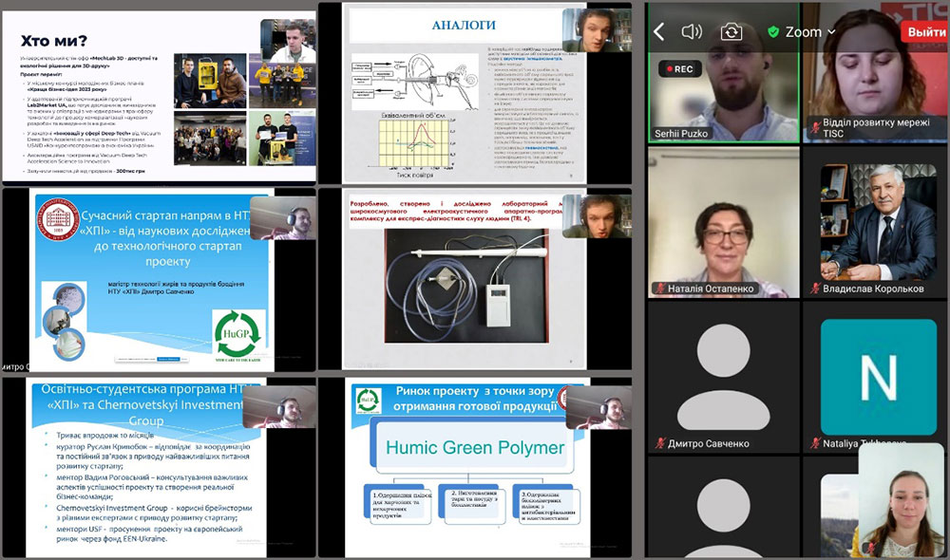
Task: Tap the back arrow in Zoom
Action: [658, 31]
